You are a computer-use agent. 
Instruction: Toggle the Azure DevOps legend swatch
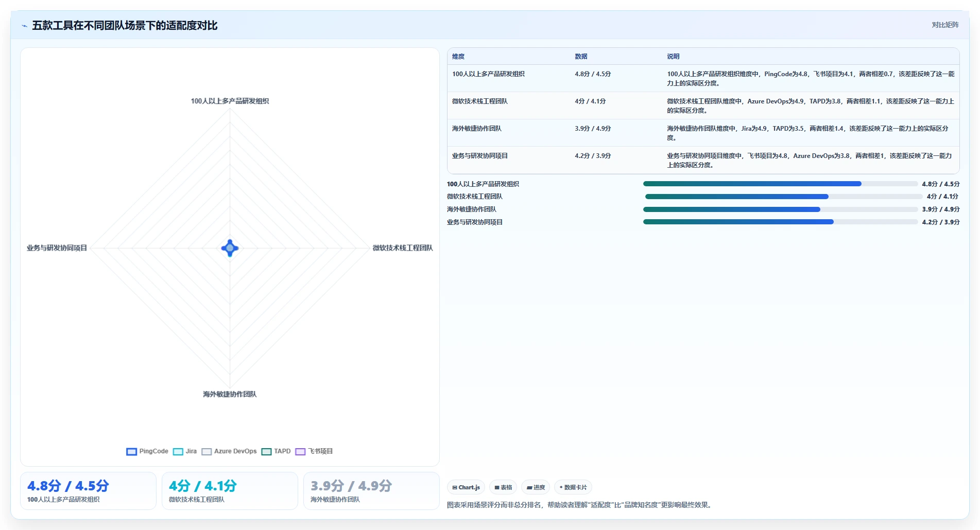click(x=207, y=452)
